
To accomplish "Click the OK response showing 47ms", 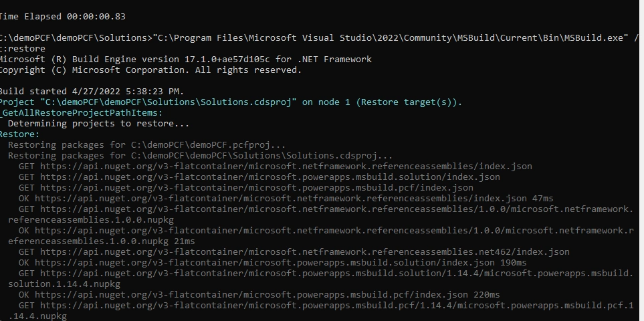I will point(286,198).
